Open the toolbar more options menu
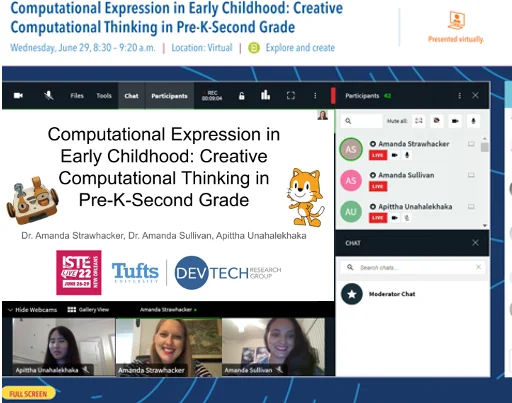Screen dimensions: 512x403 pyautogui.click(x=315, y=96)
